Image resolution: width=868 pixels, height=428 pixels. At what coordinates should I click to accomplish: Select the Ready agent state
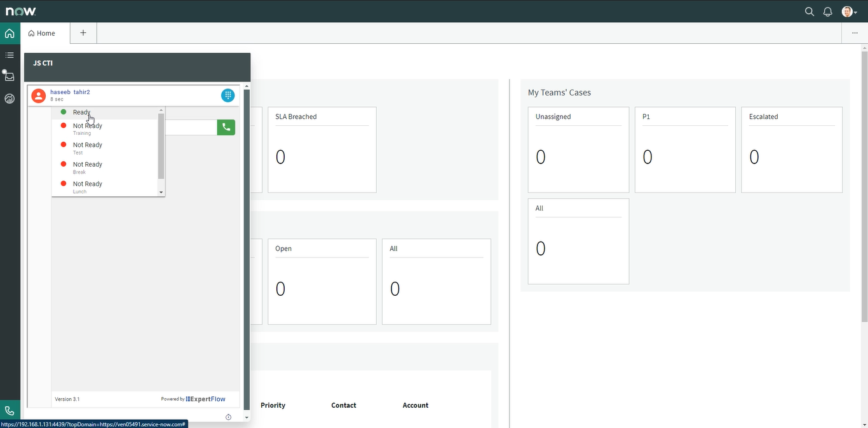point(81,113)
